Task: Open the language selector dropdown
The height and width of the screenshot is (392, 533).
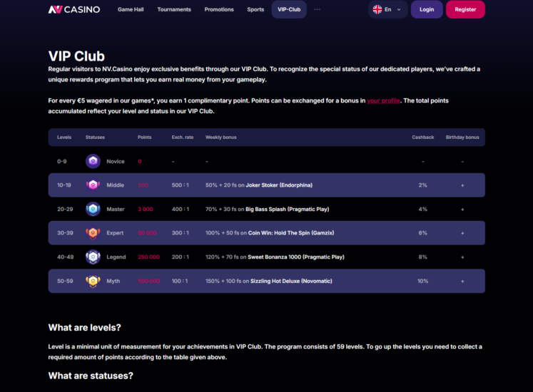Action: click(389, 9)
